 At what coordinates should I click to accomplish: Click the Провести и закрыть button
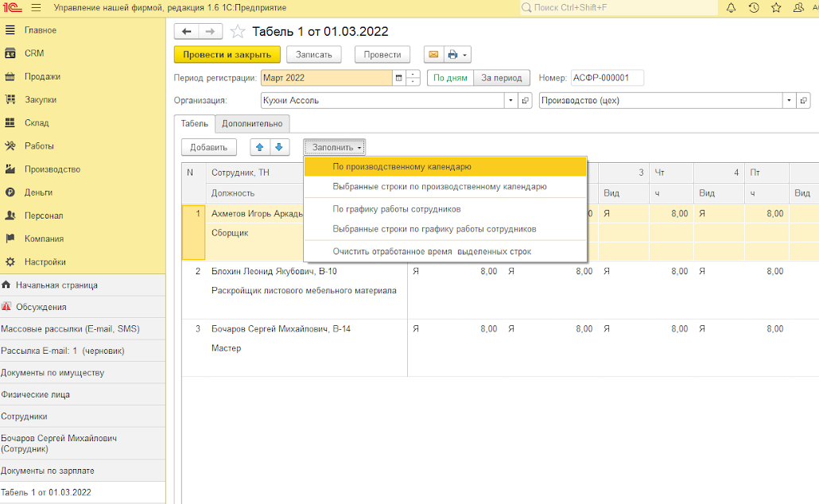(x=227, y=55)
